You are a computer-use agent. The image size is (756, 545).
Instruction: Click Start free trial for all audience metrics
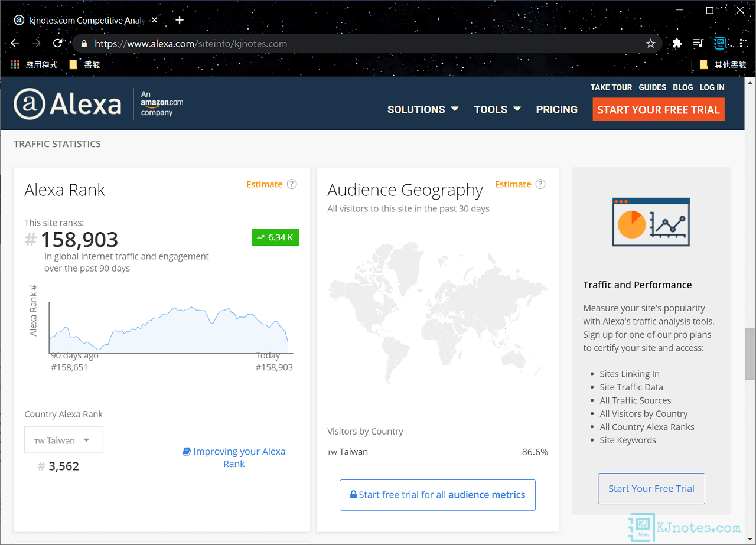438,495
